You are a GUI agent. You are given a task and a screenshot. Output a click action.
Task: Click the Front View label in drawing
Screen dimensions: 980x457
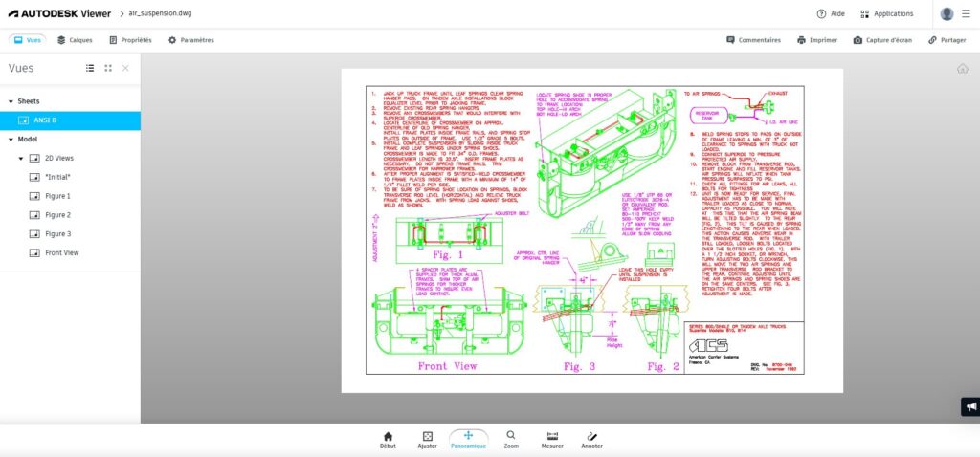click(447, 366)
